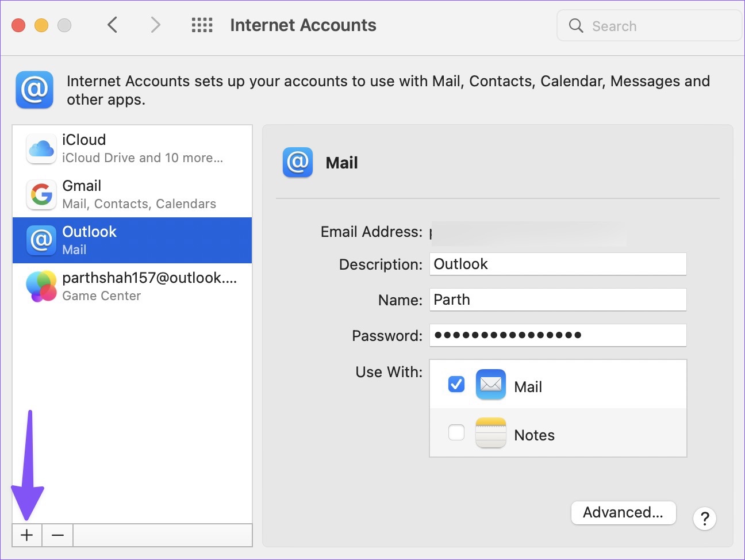Click the Game Center colorful icon
This screenshot has width=745, height=560.
pos(41,286)
